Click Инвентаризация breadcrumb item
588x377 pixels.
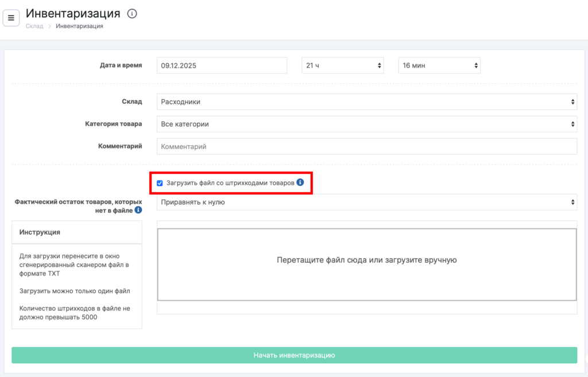(79, 26)
